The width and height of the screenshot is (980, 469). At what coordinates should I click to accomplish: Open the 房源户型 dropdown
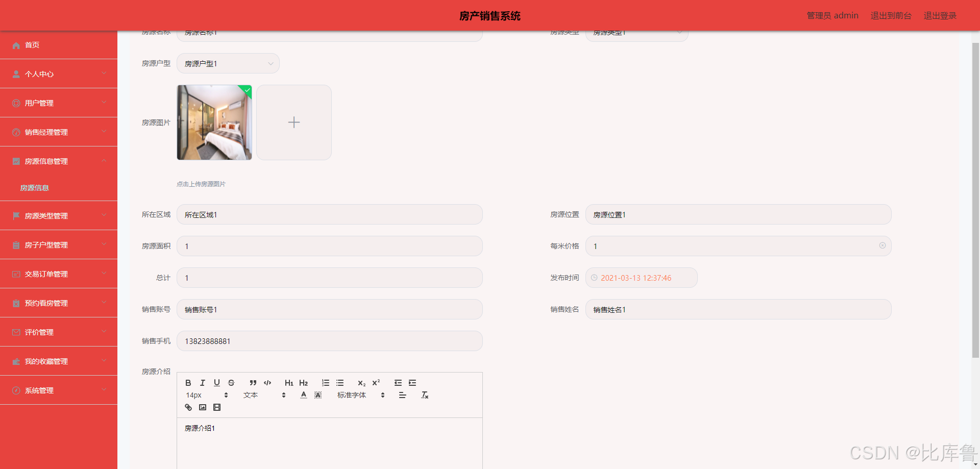click(228, 64)
